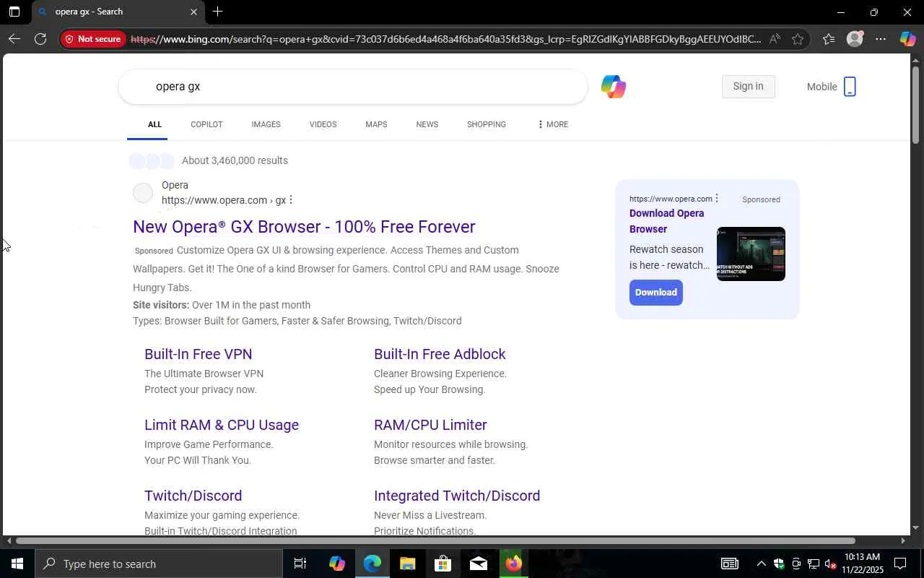Open network status tray icon
Viewport: 924px width, 578px height.
pos(814,564)
